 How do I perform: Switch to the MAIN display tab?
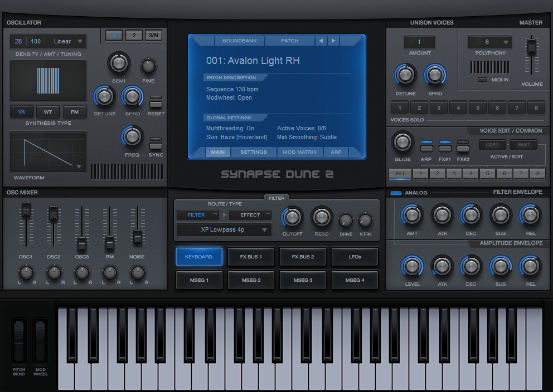(218, 152)
